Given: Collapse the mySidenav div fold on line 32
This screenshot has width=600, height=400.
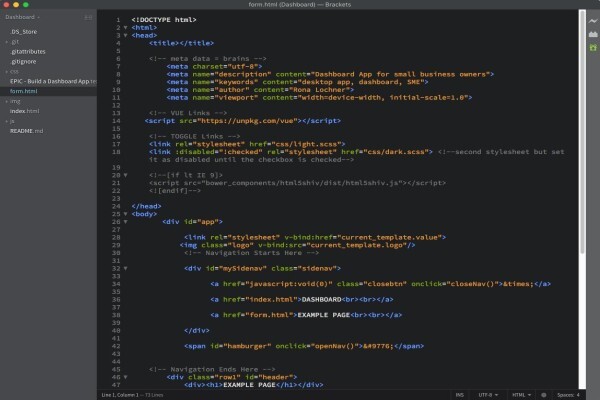Looking at the screenshot, I should tap(126, 268).
